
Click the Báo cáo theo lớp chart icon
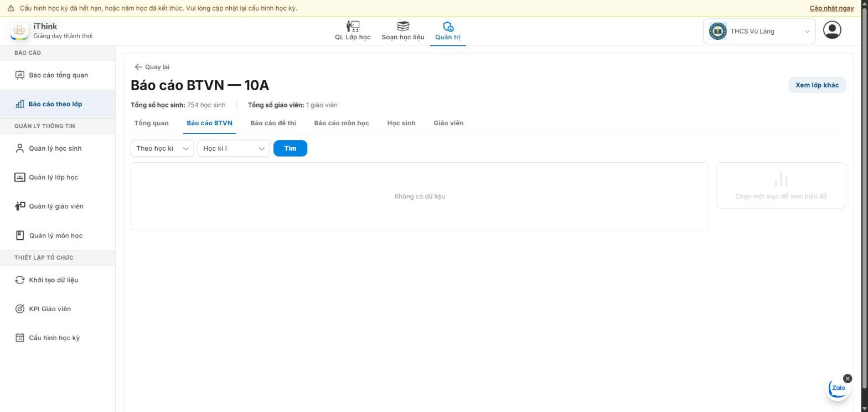coord(20,104)
